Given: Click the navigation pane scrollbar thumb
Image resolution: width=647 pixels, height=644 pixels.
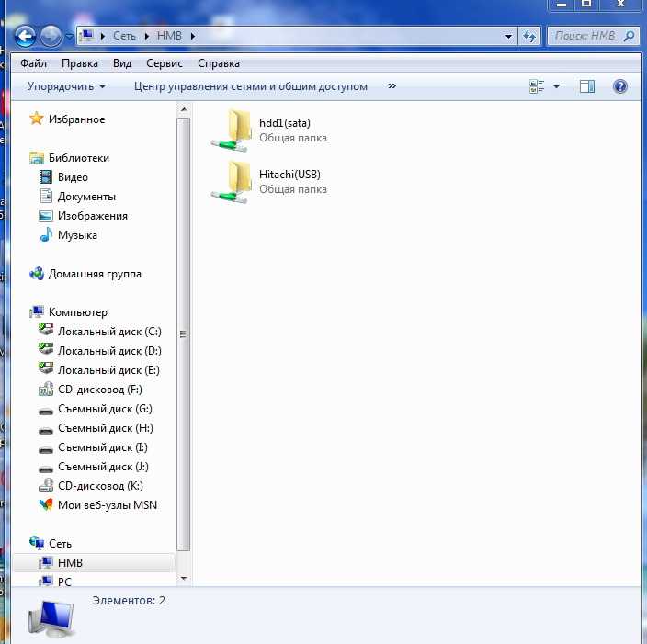Looking at the screenshot, I should (184, 334).
